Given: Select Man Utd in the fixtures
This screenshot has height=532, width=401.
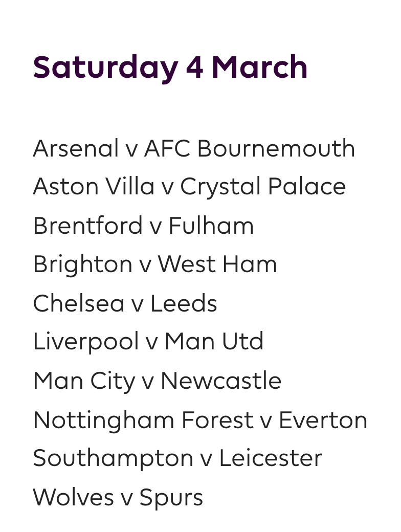Looking at the screenshot, I should pyautogui.click(x=214, y=342).
